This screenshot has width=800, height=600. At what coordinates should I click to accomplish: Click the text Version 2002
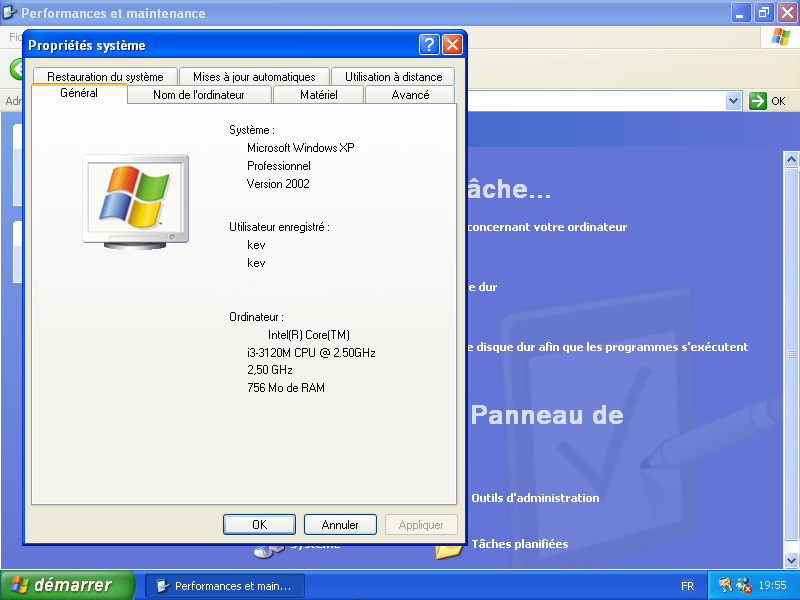click(x=278, y=184)
